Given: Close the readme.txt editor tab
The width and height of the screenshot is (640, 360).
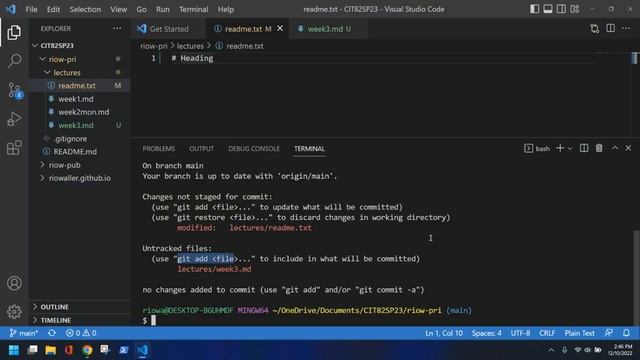Looking at the screenshot, I should point(280,29).
